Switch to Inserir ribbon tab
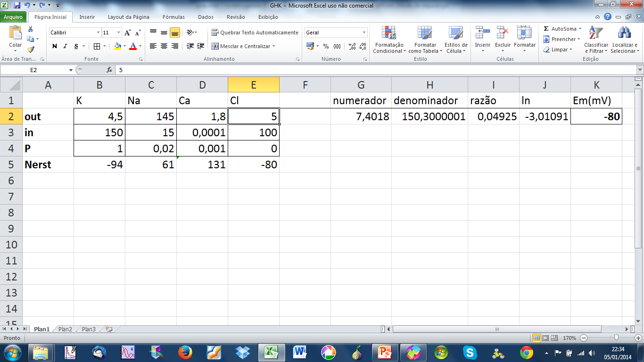The image size is (644, 362). click(x=87, y=17)
